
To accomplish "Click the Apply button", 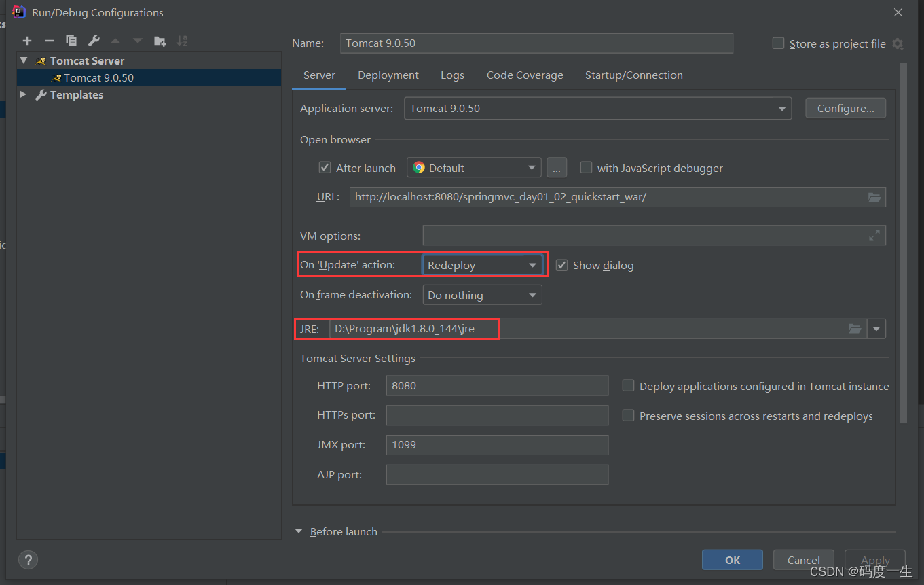I will (875, 560).
